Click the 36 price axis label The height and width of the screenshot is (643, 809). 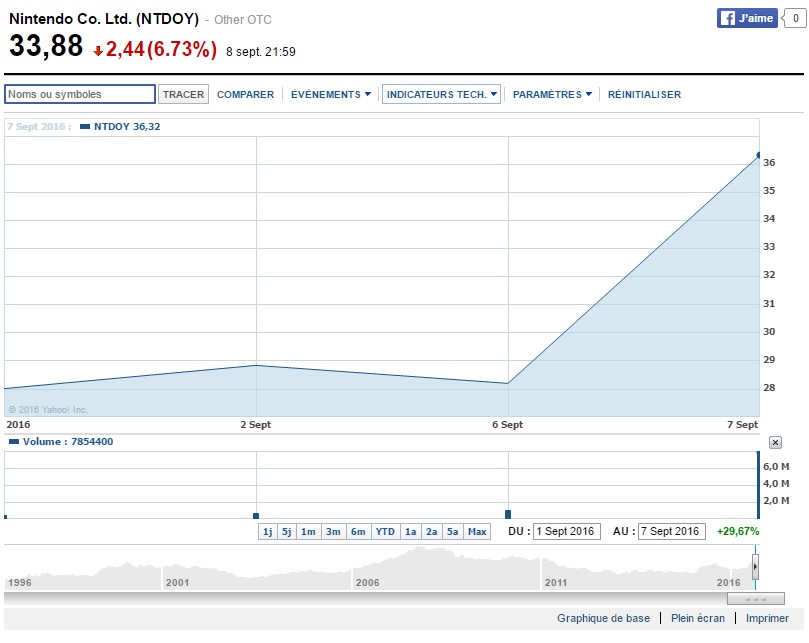[769, 163]
